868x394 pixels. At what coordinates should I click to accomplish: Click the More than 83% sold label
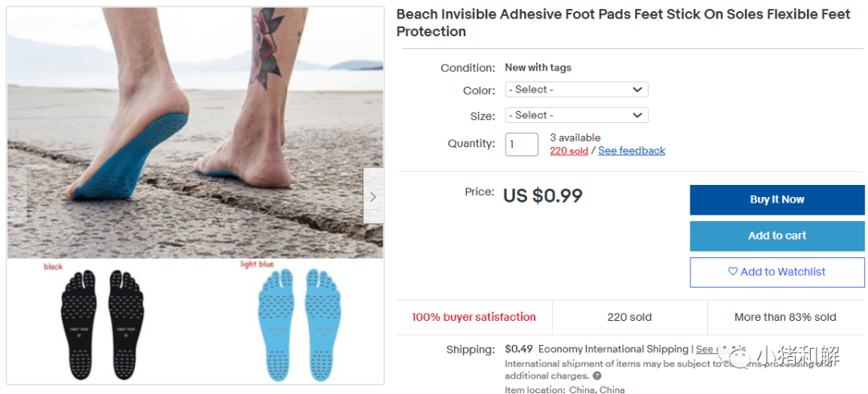[784, 317]
